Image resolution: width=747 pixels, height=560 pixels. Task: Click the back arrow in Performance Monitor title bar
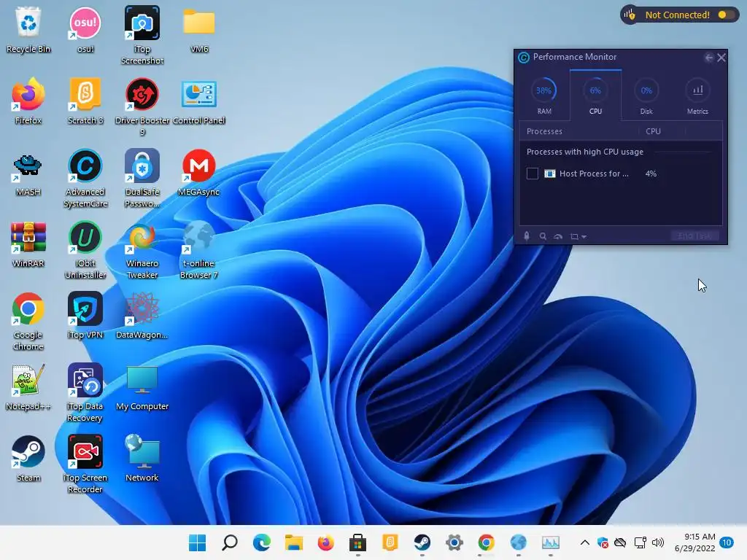(x=709, y=58)
